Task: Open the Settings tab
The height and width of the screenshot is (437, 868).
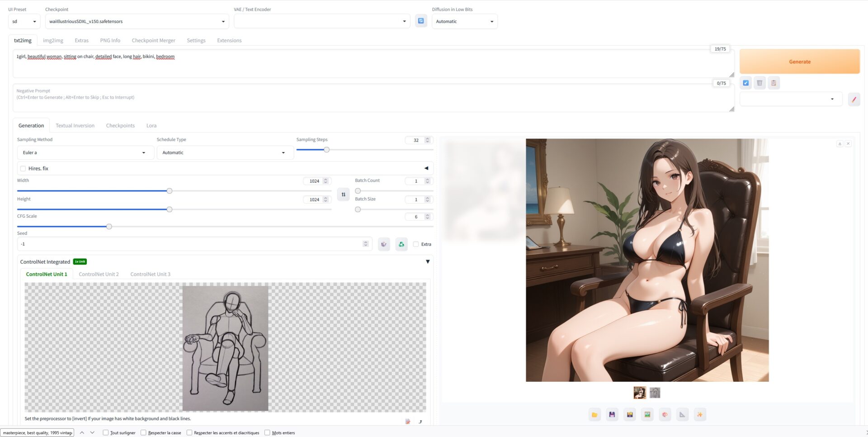Action: tap(196, 40)
